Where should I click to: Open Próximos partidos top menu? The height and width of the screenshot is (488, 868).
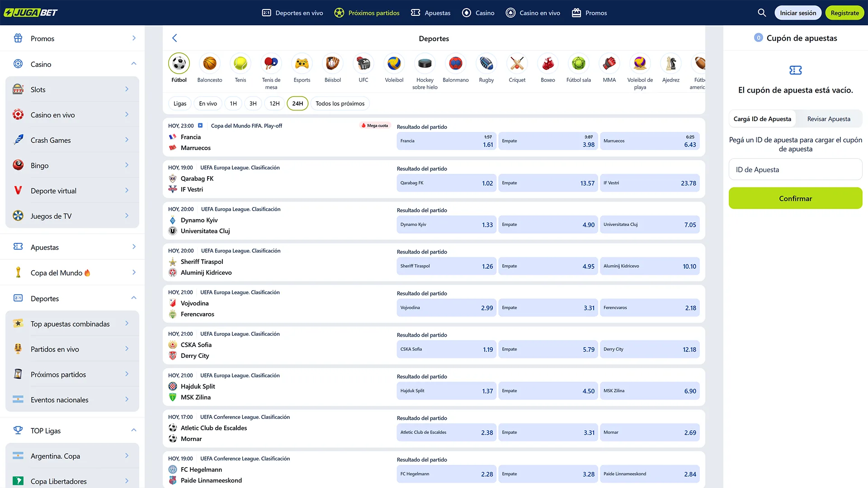tap(367, 13)
